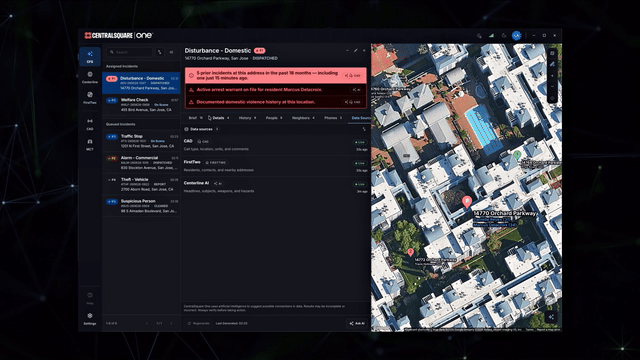Zoom out on the map
The height and width of the screenshot is (360, 640).
click(552, 87)
